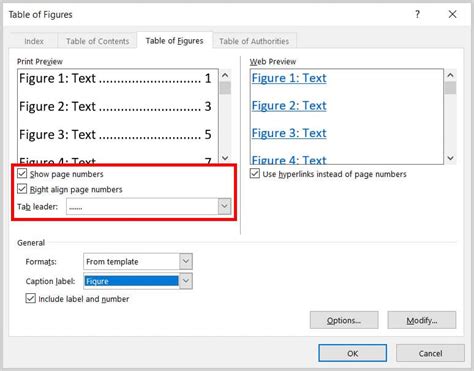Screen dimensions: 474x371
Task: Click Web Preview scroll up arrow
Action: (x=450, y=75)
